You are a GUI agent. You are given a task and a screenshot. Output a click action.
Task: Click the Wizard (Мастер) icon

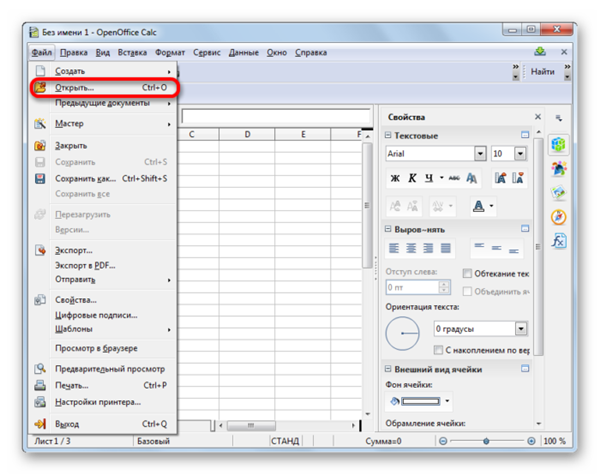(40, 124)
